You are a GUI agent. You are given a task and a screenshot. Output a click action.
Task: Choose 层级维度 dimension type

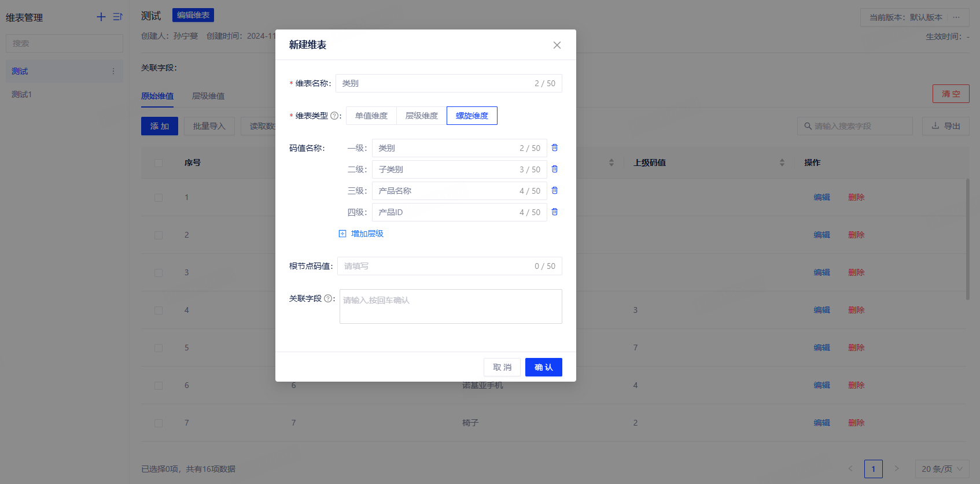[421, 116]
